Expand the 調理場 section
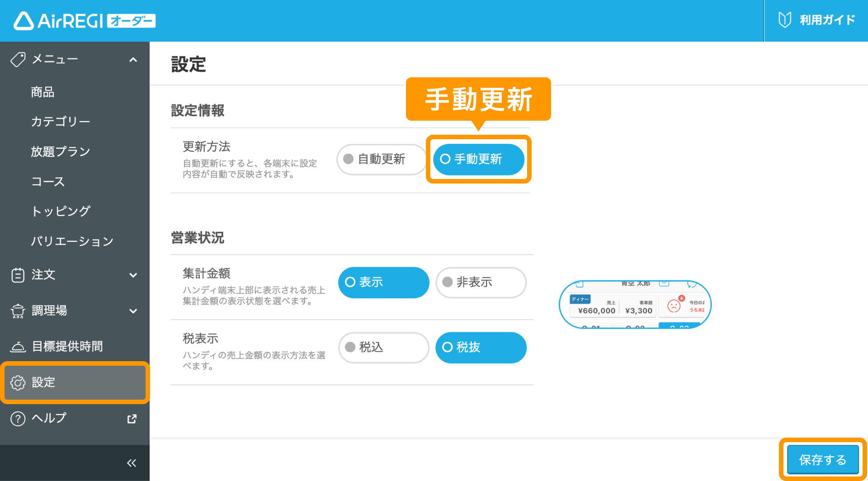Viewport: 868px width, 481px height. click(132, 311)
